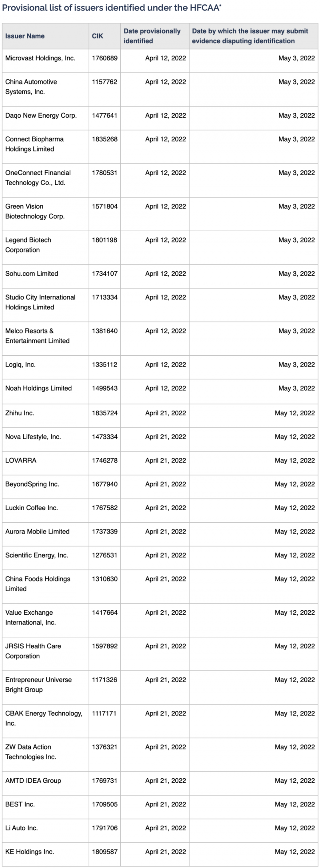
Task: Click the AMTD IDEA Group name
Action: (x=33, y=780)
